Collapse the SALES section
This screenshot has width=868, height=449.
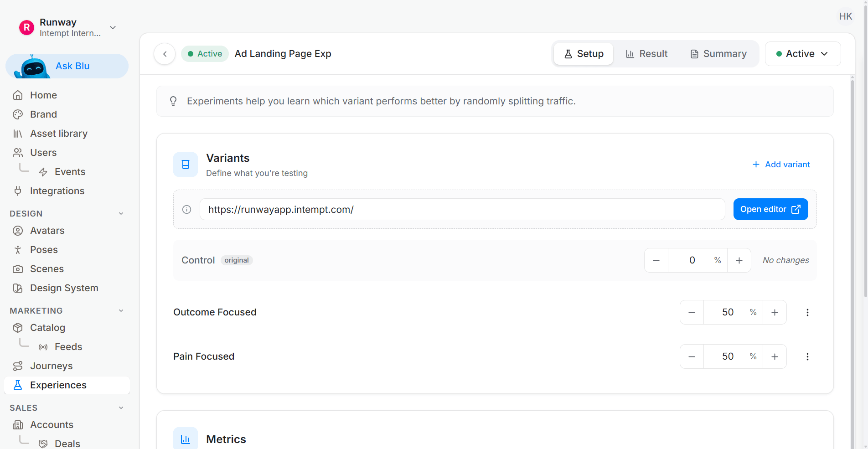coord(121,408)
